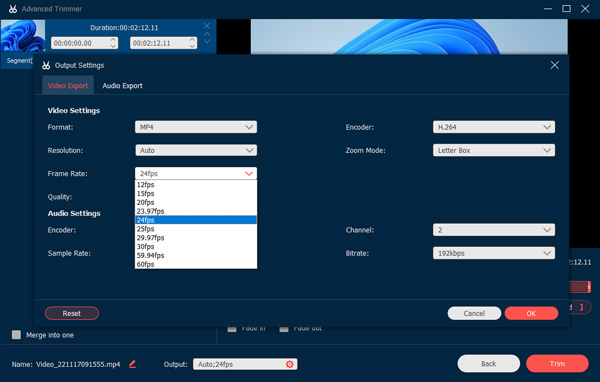
Task: Adjust the start time stepper arrows
Action: click(113, 43)
